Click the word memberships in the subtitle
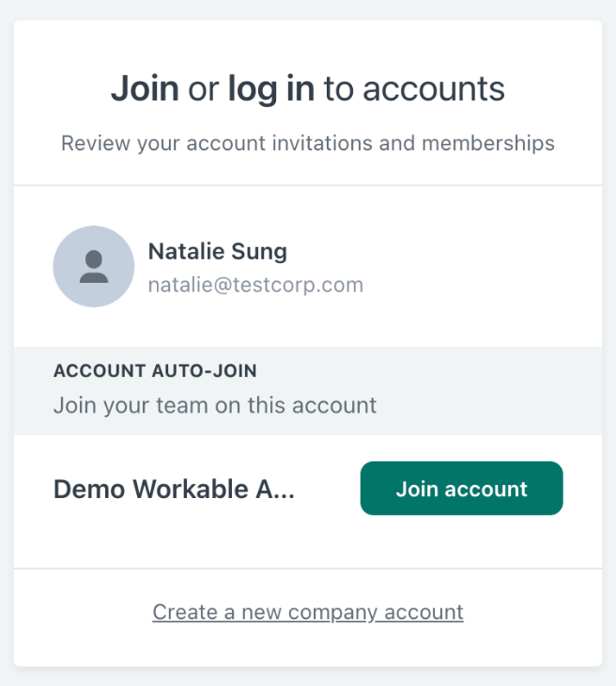Viewport: 616px width, 686px height. [488, 143]
